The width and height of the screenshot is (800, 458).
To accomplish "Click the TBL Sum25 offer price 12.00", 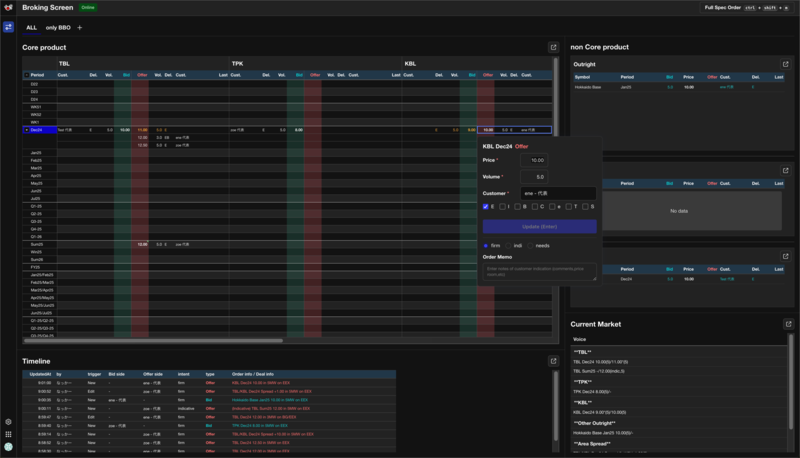I will [142, 244].
